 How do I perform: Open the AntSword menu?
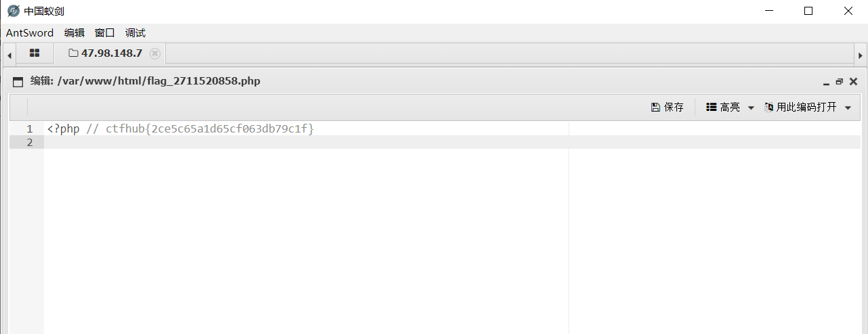tap(30, 32)
